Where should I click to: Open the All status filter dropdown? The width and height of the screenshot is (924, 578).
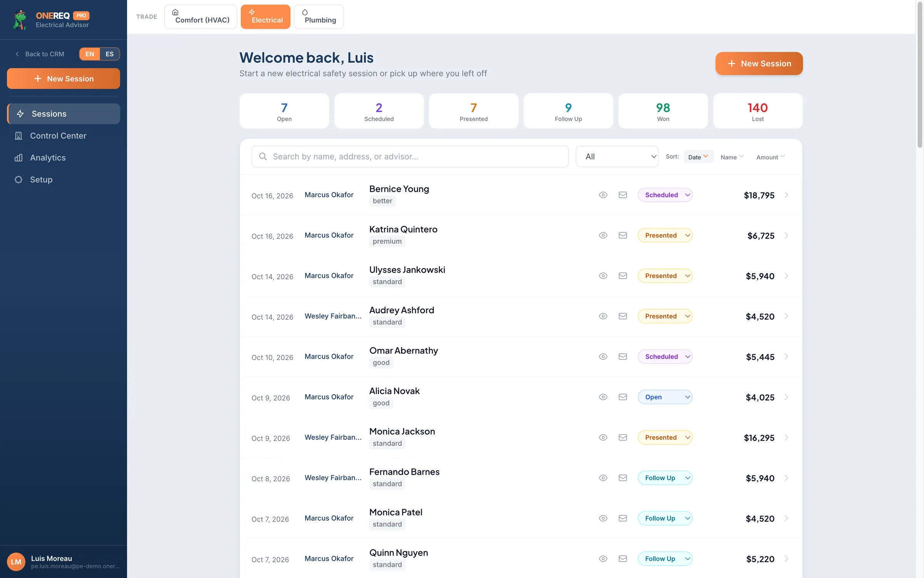[x=617, y=157]
